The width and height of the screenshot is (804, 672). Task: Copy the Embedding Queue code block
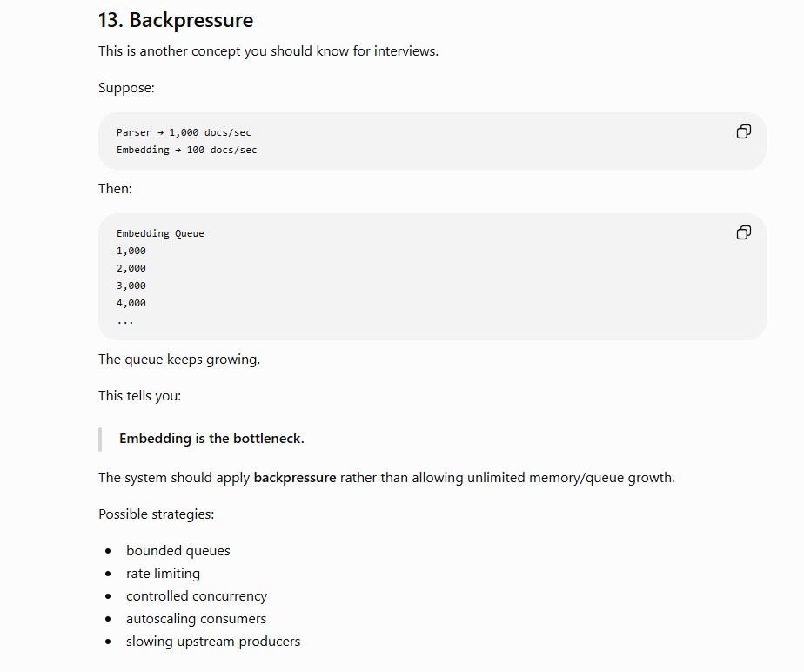point(743,233)
